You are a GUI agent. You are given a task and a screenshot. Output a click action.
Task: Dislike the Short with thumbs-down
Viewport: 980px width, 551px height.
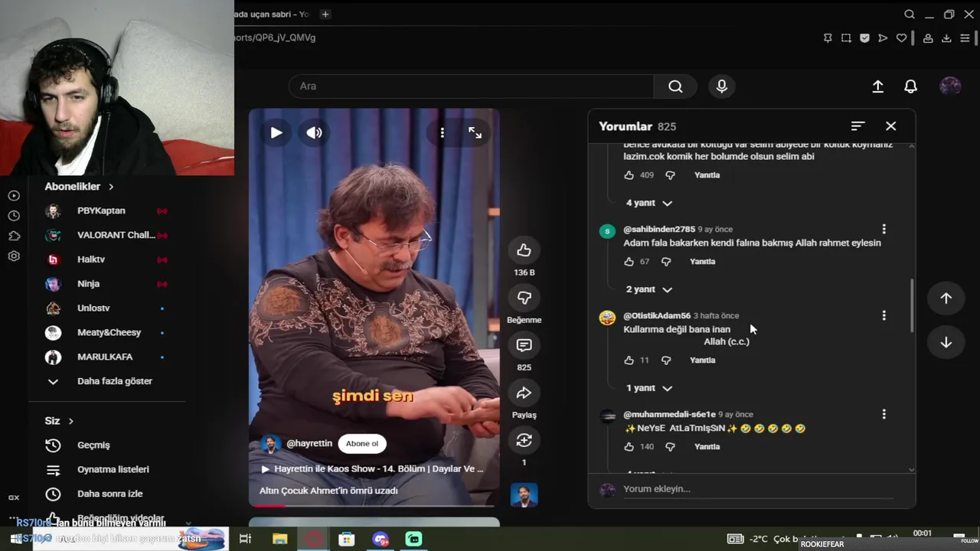[x=524, y=298]
